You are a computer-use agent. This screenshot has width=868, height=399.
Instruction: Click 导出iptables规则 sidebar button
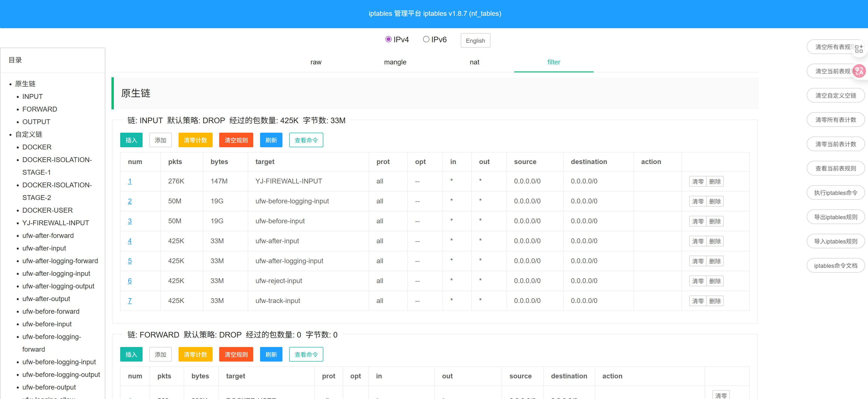coord(835,217)
